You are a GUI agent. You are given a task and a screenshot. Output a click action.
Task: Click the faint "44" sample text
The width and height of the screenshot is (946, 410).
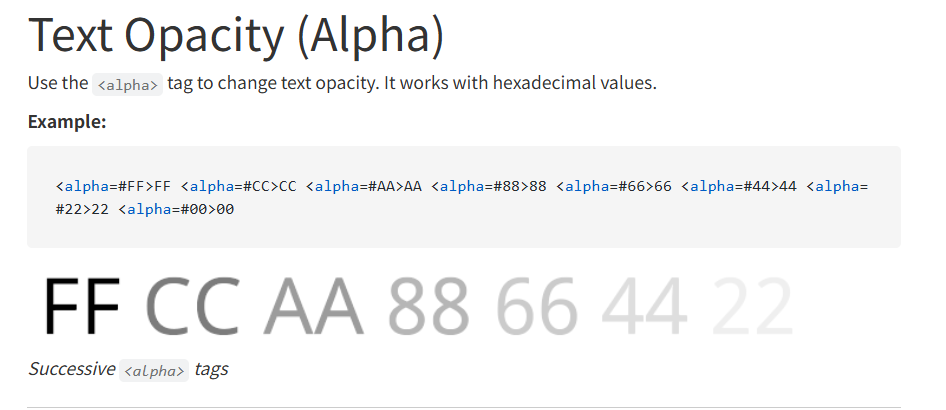tap(645, 306)
